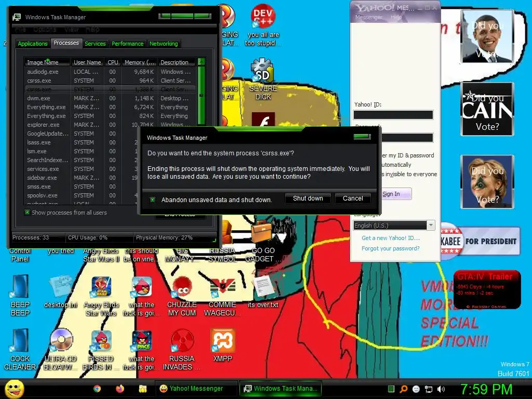
Task: Select the sidebar.exe process row
Action: coord(82,178)
